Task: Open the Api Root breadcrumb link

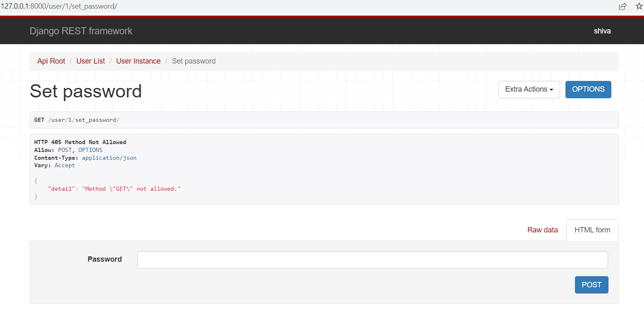Action: click(x=51, y=61)
